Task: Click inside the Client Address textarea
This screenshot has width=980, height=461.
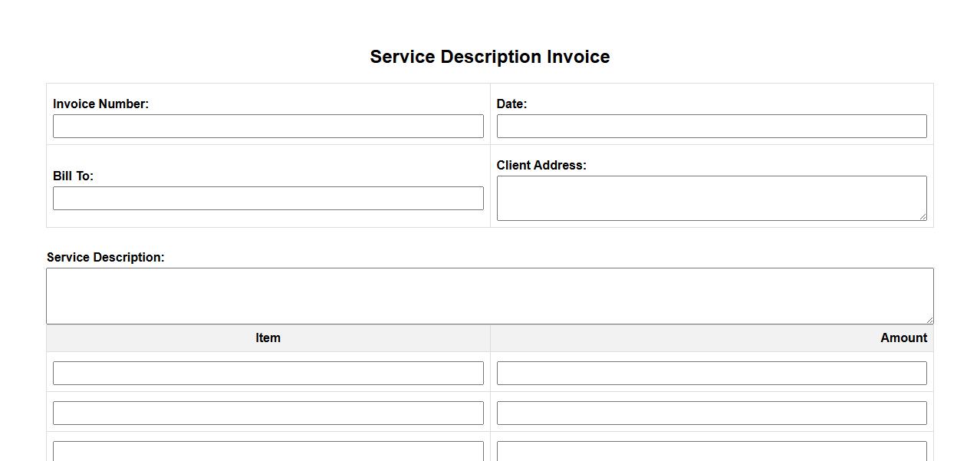Action: [711, 198]
